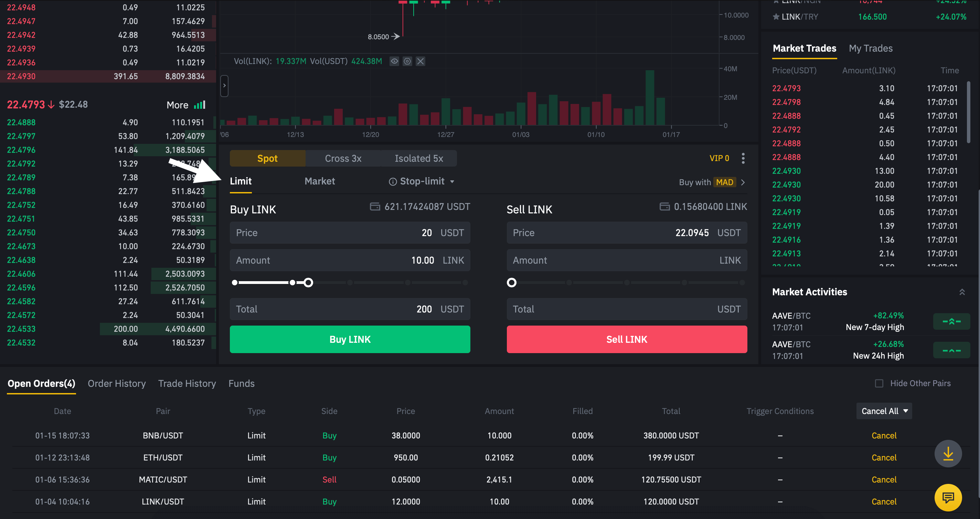This screenshot has height=519, width=980.
Task: Select the Spot trading tab
Action: pyautogui.click(x=267, y=158)
